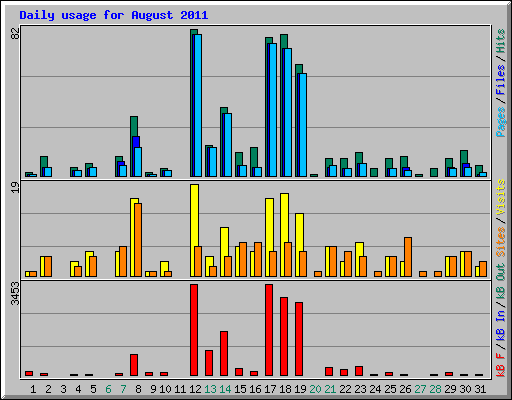This screenshot has width=512, height=400.
Task: Click green weekend day label 6
Action: 108,389
